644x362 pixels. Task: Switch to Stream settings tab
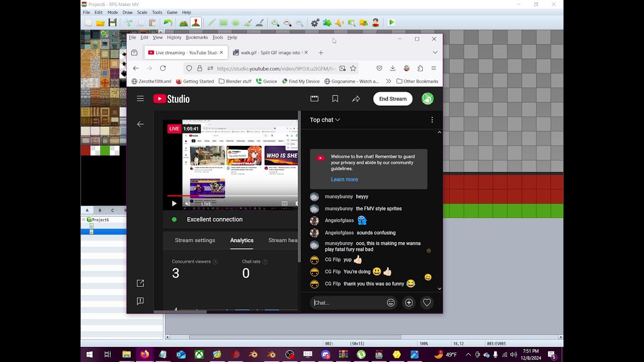click(195, 240)
